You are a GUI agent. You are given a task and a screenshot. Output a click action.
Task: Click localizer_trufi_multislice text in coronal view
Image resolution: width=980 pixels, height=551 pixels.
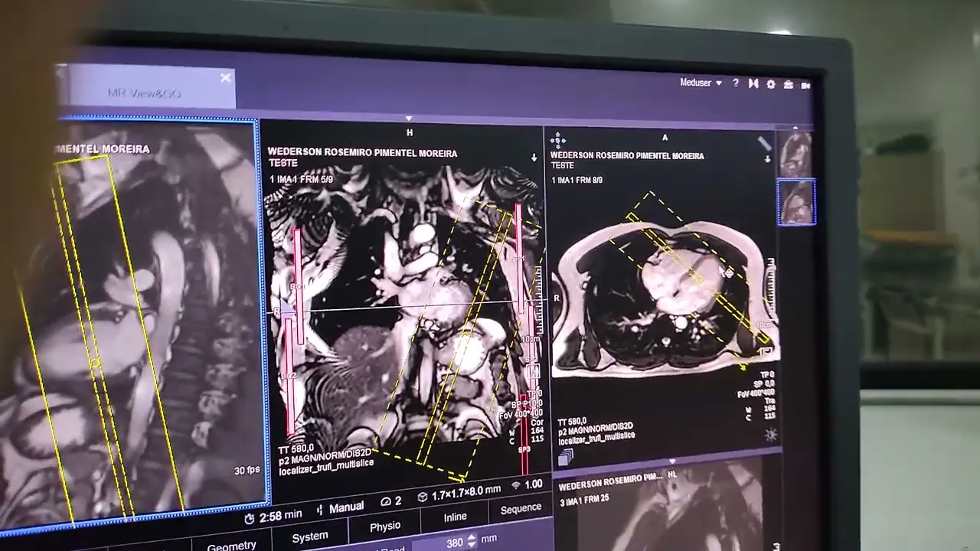[326, 466]
